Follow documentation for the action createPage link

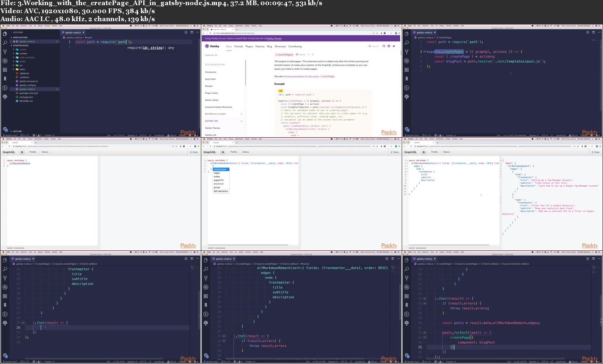coord(309,76)
